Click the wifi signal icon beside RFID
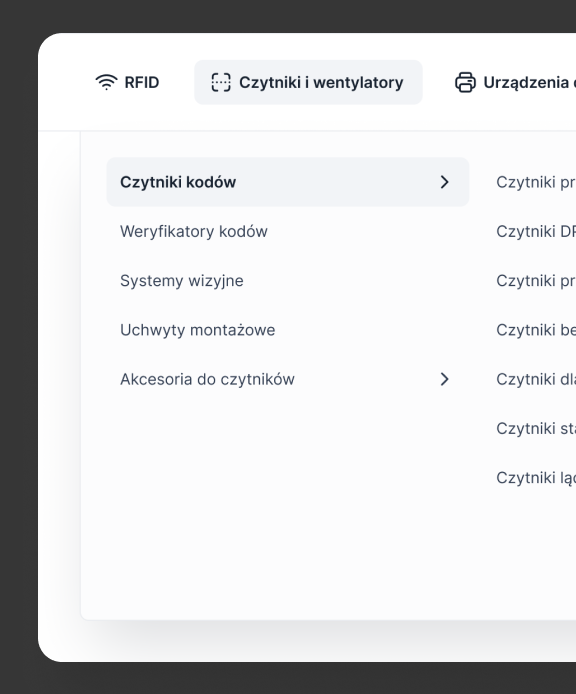576x694 pixels. (x=106, y=82)
